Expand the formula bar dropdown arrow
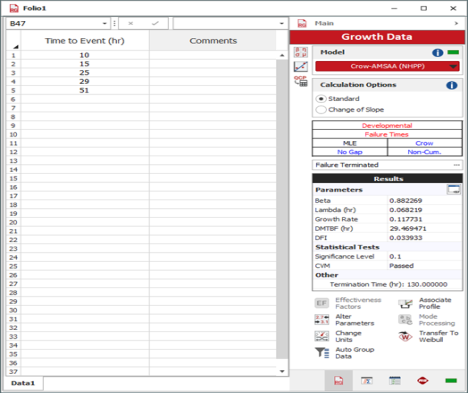The width and height of the screenshot is (468, 393). tap(282, 23)
